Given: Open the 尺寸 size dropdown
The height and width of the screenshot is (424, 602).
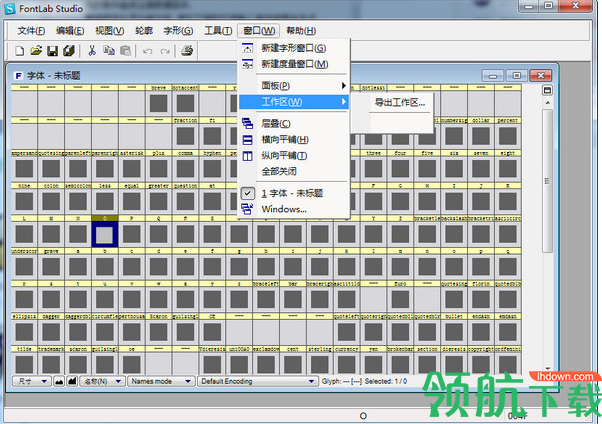Looking at the screenshot, I should point(31,381).
